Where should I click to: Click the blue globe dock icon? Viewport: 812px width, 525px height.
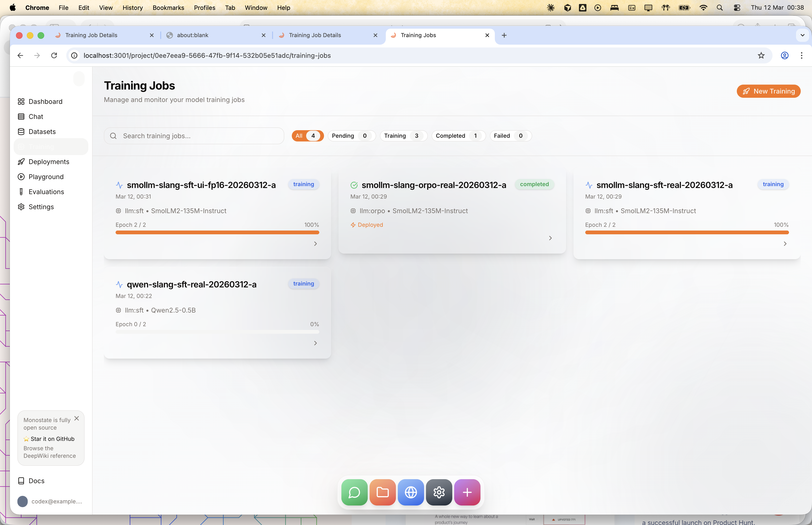(x=411, y=492)
